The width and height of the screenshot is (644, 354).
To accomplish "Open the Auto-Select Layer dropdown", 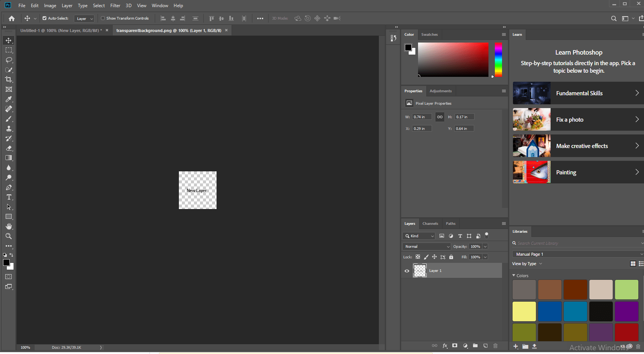I will 84,18.
